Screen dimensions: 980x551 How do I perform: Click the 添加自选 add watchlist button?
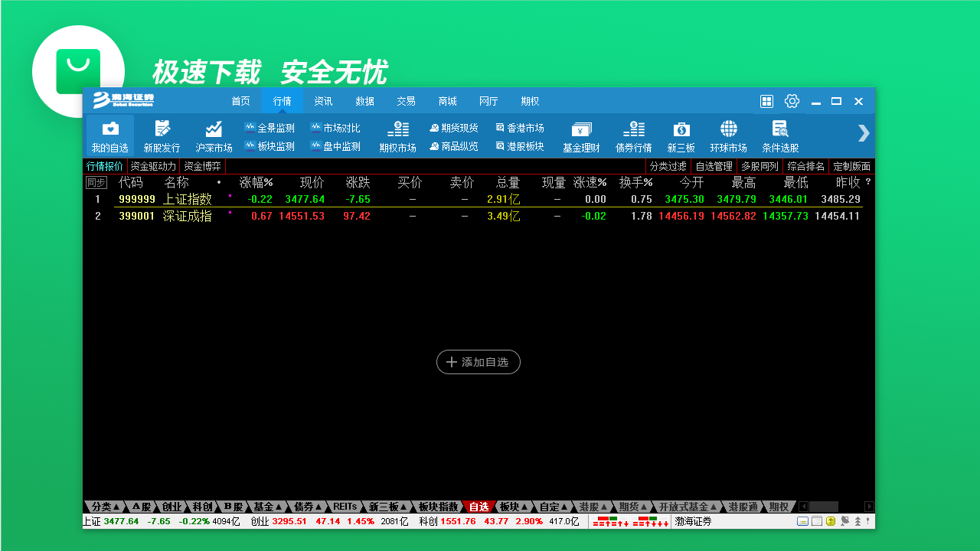478,362
